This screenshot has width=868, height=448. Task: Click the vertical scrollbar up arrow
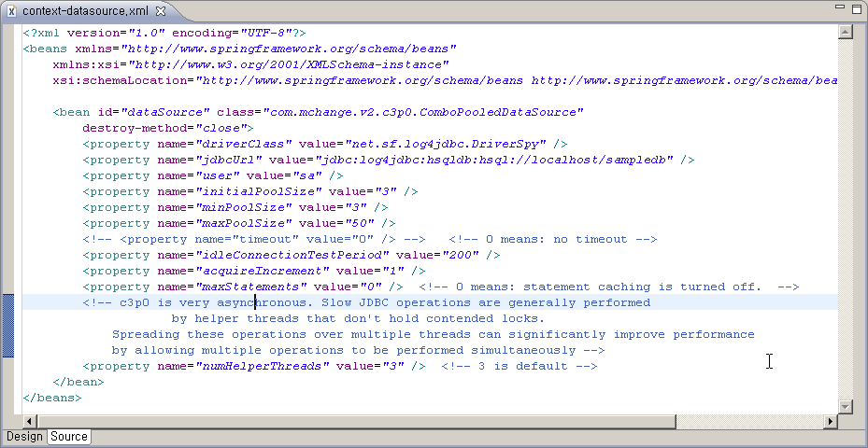(x=846, y=32)
